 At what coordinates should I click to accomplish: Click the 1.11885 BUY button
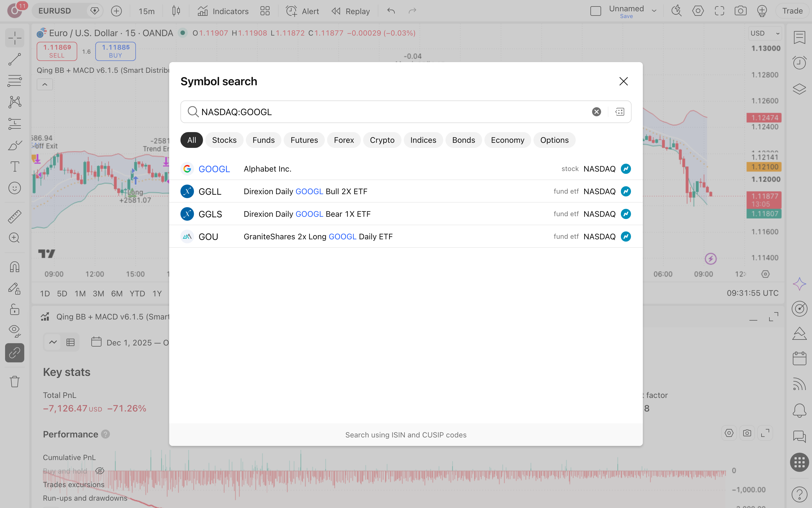[x=115, y=51]
